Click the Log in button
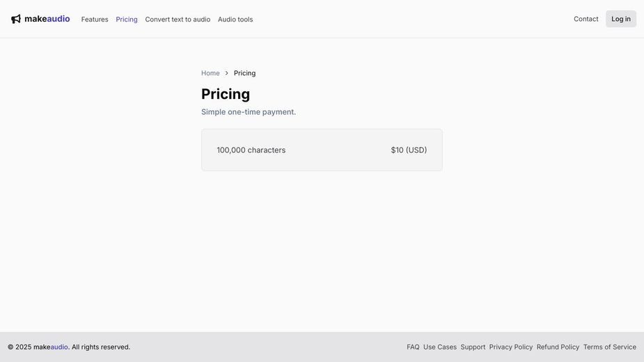The image size is (644, 362). (620, 19)
